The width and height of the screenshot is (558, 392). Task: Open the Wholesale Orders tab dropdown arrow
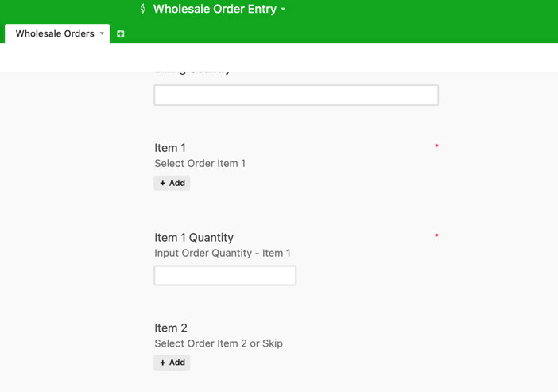[102, 33]
